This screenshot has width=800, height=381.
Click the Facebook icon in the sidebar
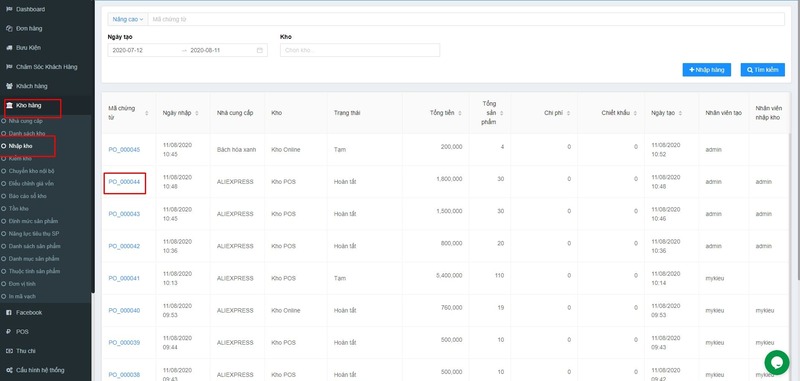click(9, 312)
